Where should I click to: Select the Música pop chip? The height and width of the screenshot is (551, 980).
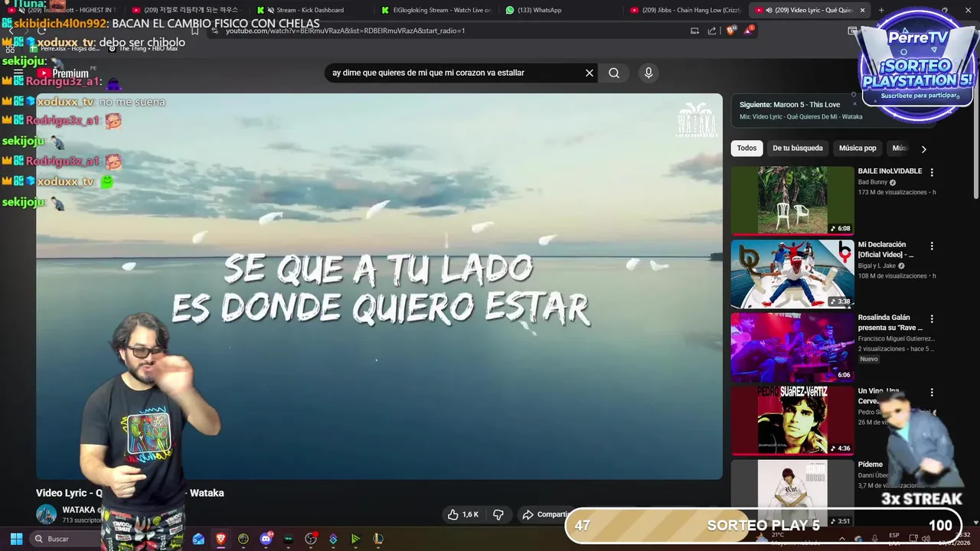point(857,148)
